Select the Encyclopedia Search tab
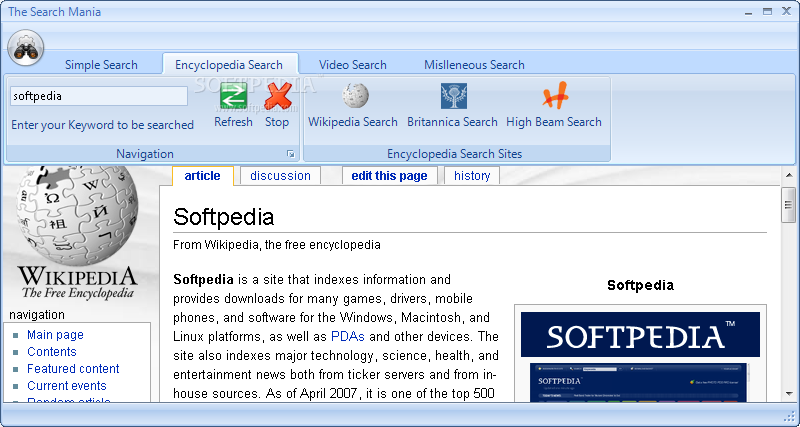800x427 pixels. click(229, 65)
